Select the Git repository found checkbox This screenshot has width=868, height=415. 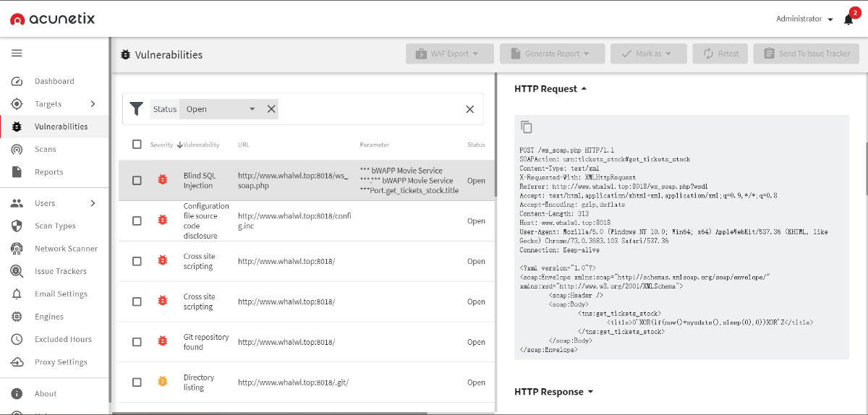point(137,342)
